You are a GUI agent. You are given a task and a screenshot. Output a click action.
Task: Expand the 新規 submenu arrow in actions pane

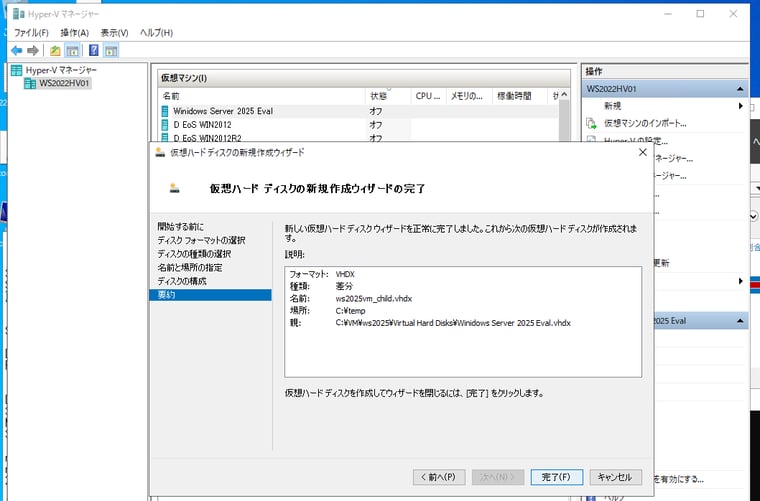(741, 106)
